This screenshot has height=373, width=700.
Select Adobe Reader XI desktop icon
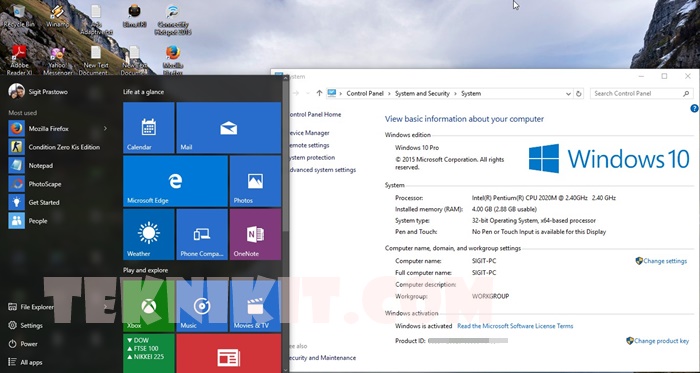pyautogui.click(x=19, y=60)
